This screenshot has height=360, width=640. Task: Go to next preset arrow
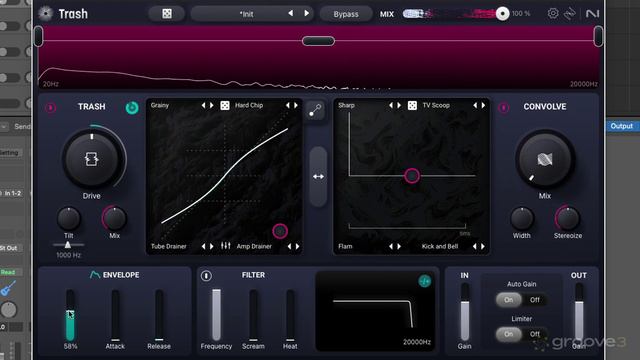pyautogui.click(x=307, y=13)
